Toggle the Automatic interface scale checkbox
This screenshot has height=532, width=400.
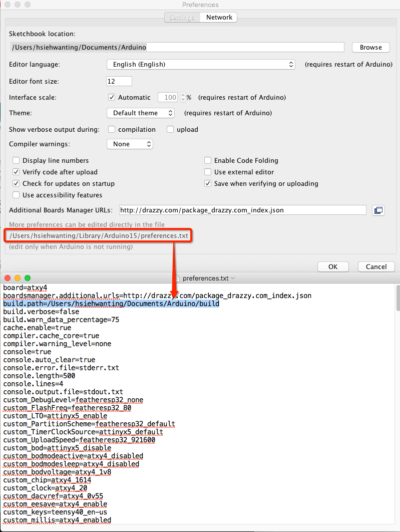click(112, 98)
